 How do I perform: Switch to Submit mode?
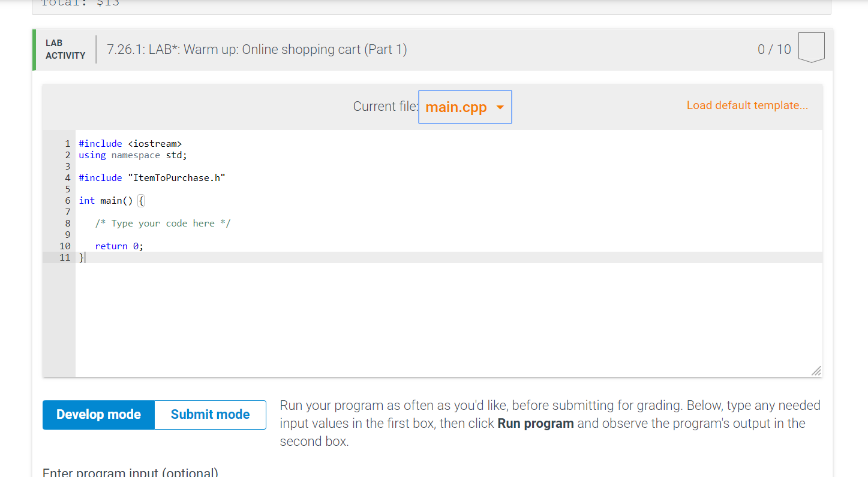pos(210,414)
